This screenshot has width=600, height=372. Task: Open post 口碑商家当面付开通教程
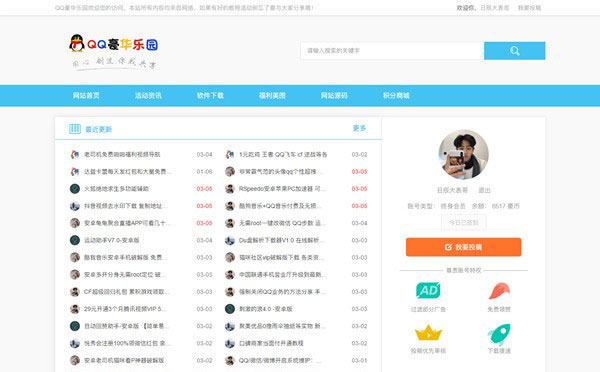[x=271, y=343]
